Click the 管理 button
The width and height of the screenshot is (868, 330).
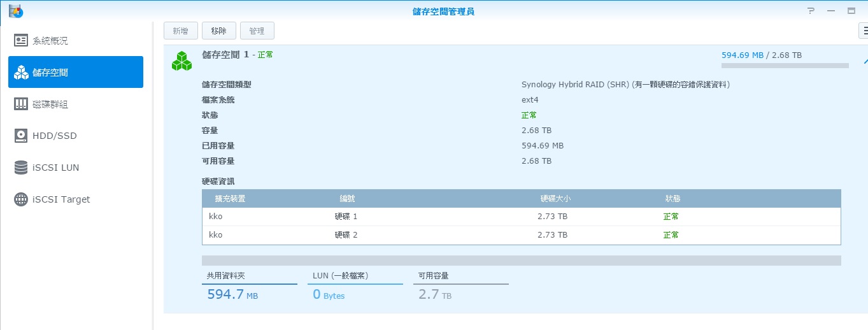(x=257, y=31)
